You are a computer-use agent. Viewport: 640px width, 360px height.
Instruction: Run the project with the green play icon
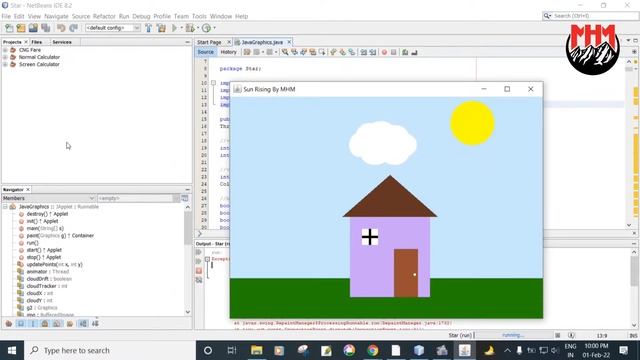pyautogui.click(x=174, y=28)
